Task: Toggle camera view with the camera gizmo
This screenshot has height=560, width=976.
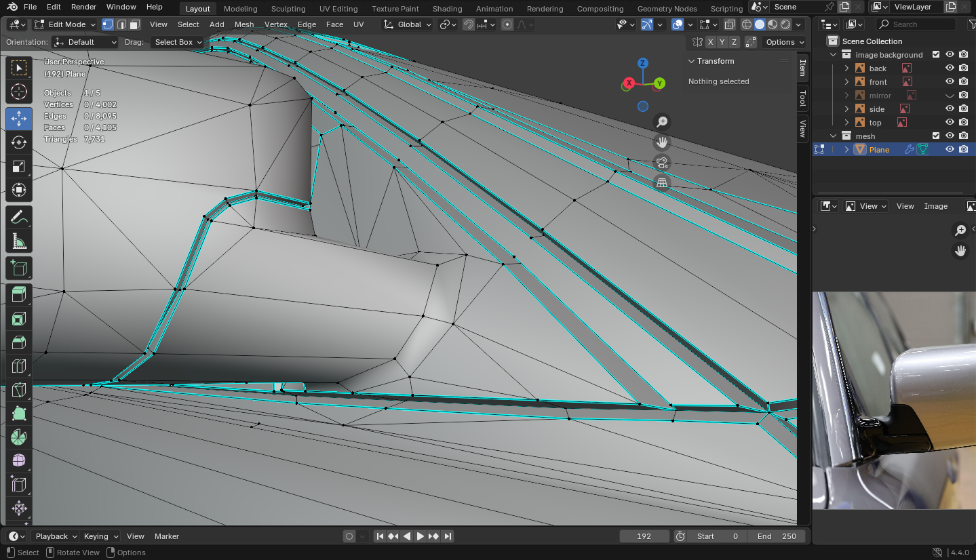Action: pyautogui.click(x=662, y=163)
